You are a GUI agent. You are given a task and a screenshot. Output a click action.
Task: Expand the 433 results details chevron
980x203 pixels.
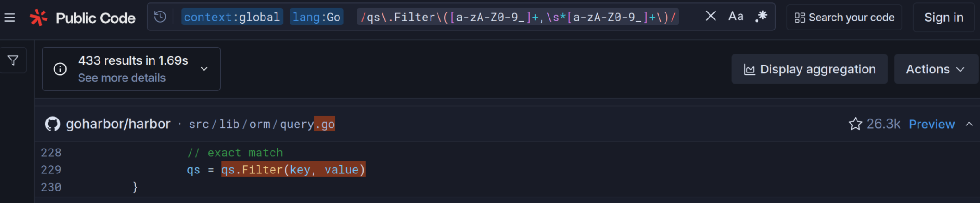coord(204,69)
